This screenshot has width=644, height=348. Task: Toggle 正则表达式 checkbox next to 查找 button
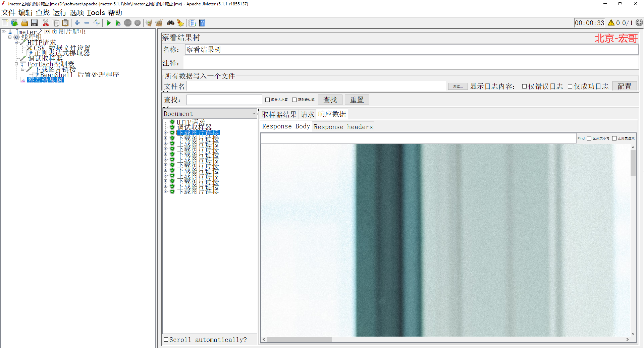[x=294, y=100]
